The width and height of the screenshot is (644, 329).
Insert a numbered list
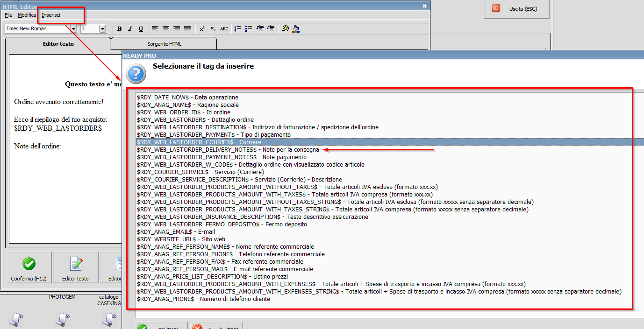[x=238, y=29]
